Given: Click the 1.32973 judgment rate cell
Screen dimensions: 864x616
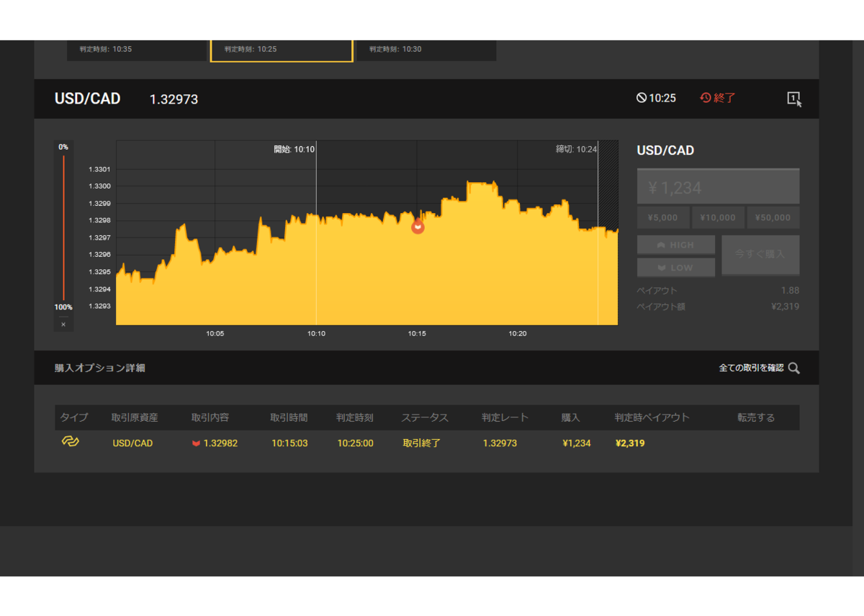Looking at the screenshot, I should [x=500, y=443].
